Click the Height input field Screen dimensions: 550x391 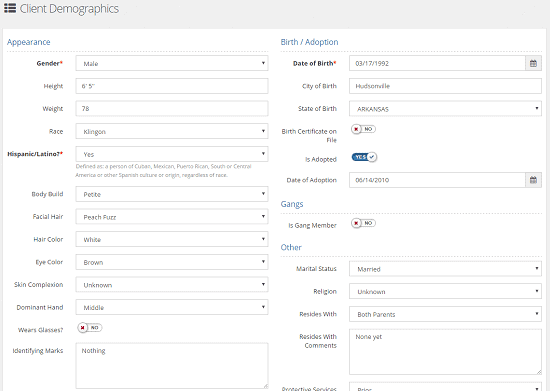click(172, 86)
